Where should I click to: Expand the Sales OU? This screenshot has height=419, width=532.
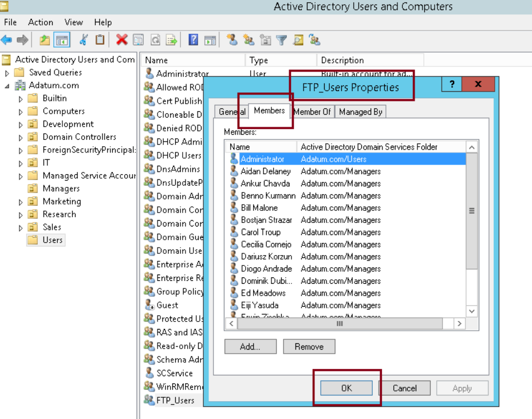[x=21, y=228]
